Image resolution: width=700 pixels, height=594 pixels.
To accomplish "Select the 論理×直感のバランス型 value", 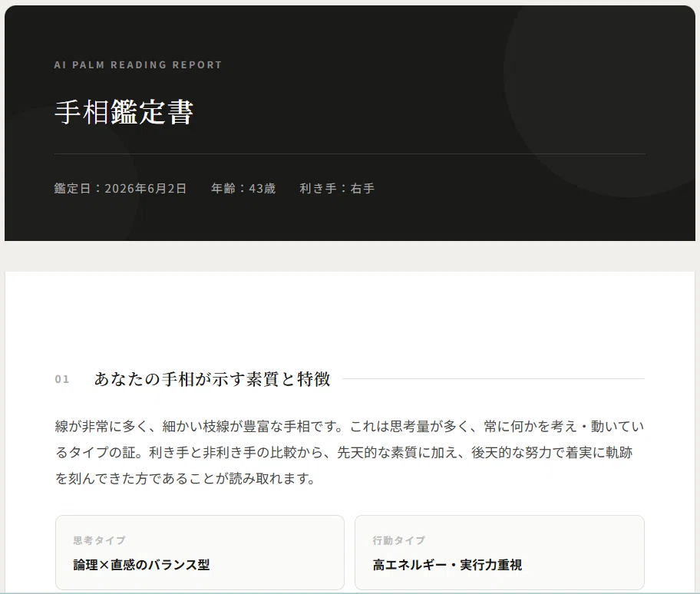I will 141,565.
